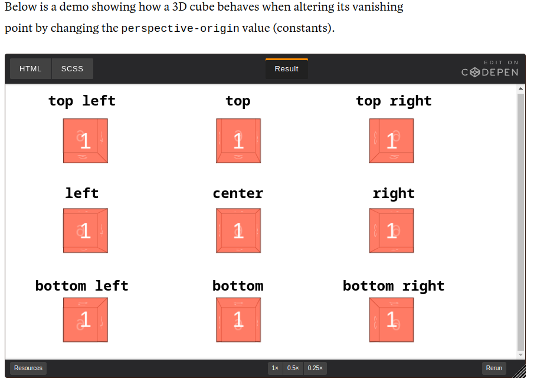Click the bottom left cube
The image size is (537, 392).
pyautogui.click(x=86, y=320)
